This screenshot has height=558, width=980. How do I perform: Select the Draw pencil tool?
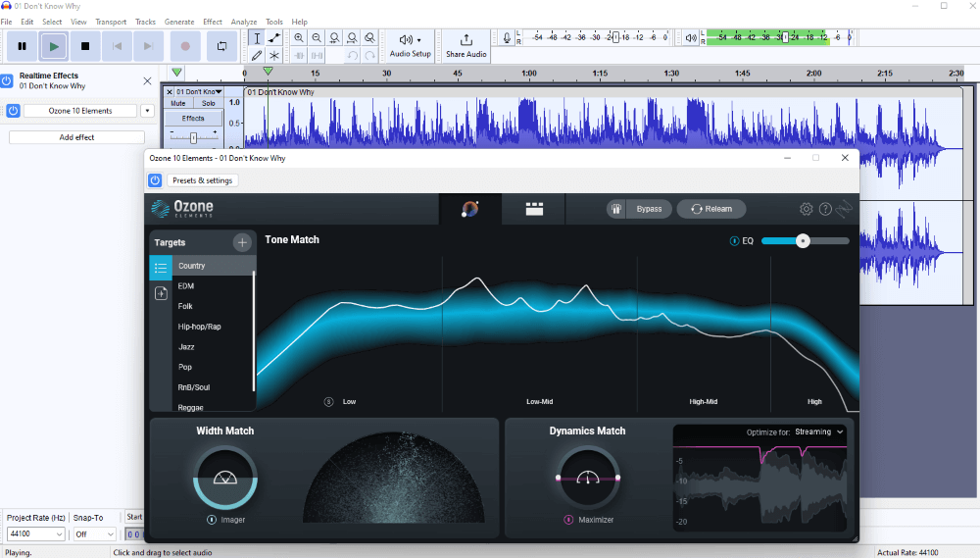(x=256, y=55)
